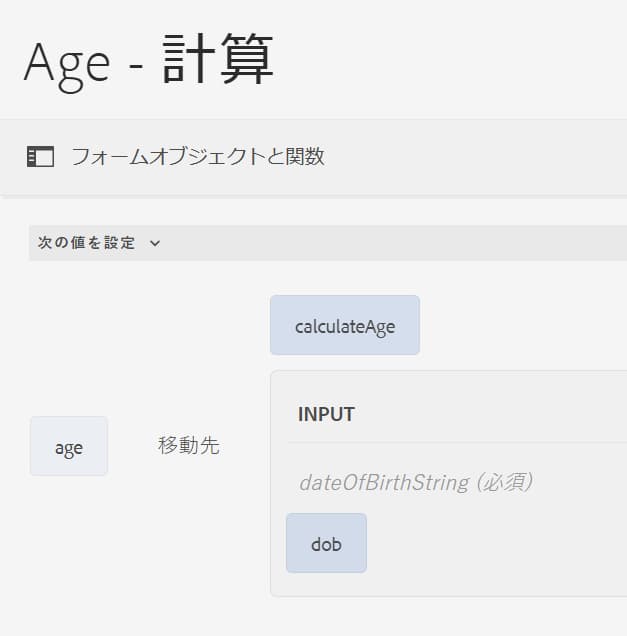Select the age field block
Screen dimensions: 627x636
coord(68,447)
